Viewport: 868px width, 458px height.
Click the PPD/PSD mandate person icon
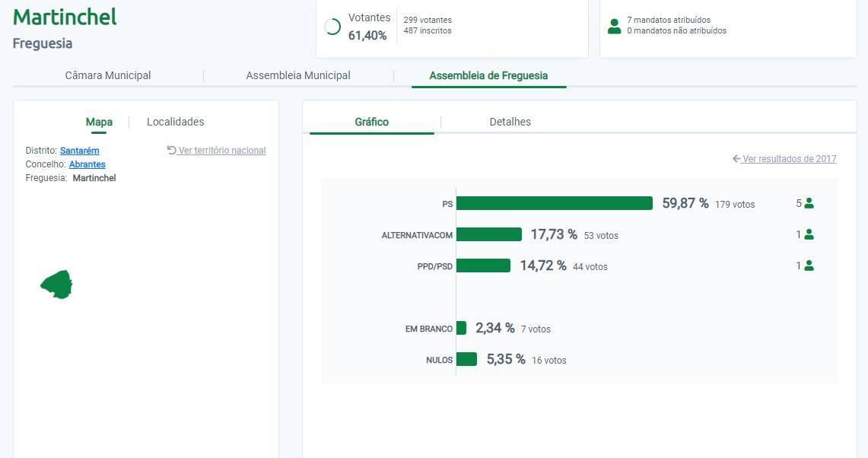pos(809,266)
